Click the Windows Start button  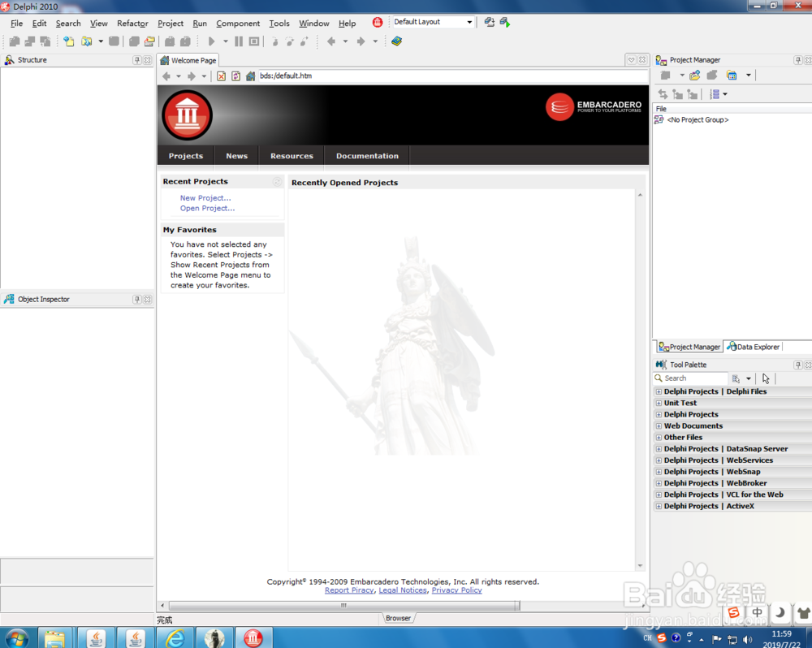click(x=16, y=638)
